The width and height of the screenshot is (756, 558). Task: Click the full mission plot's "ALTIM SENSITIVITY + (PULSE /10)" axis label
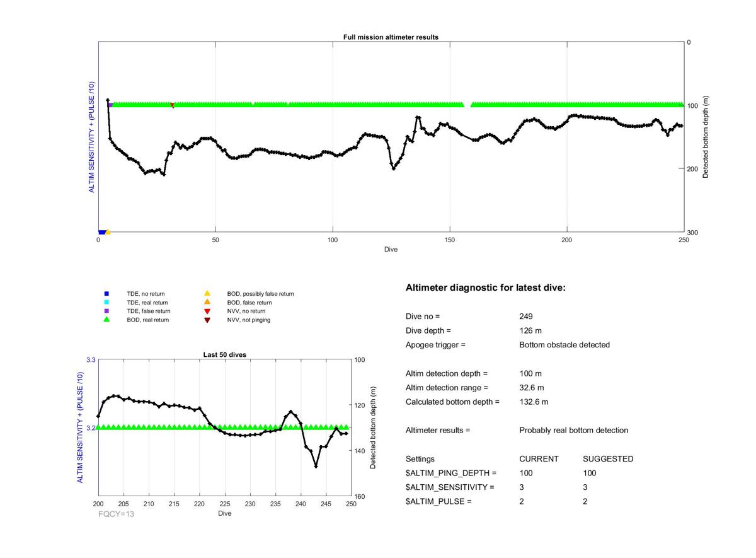coord(92,137)
